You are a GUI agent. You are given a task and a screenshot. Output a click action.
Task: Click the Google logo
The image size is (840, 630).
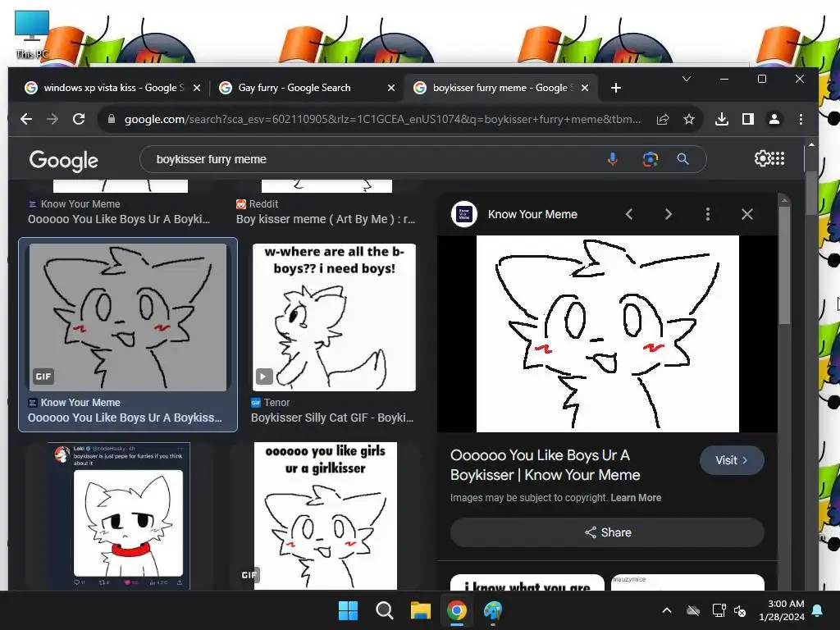pos(64,160)
